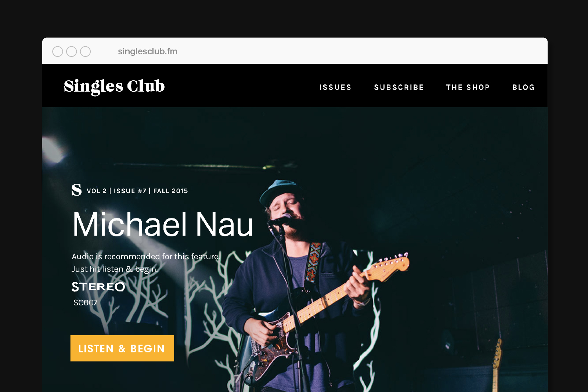
Task: Click the 'Audio is recommended' text line
Action: click(146, 256)
